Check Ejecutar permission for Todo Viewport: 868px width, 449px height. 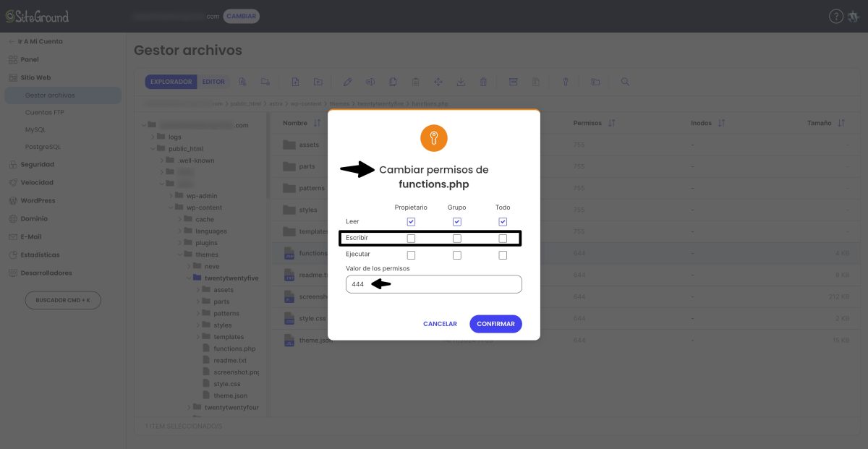503,255
